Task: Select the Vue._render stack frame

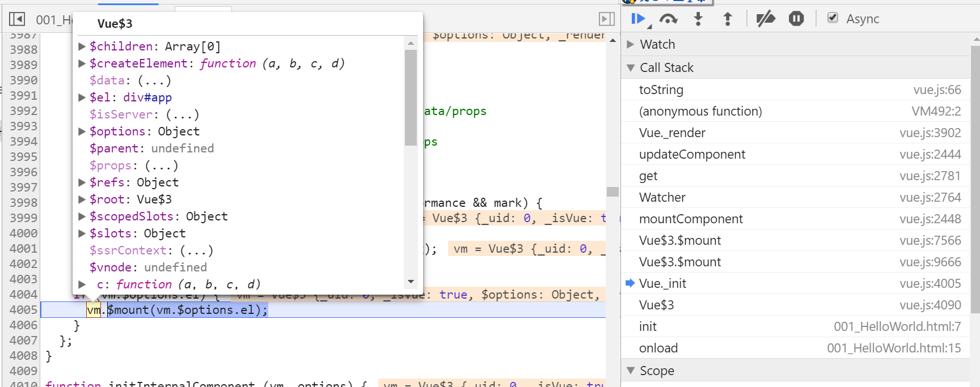Action: point(796,133)
